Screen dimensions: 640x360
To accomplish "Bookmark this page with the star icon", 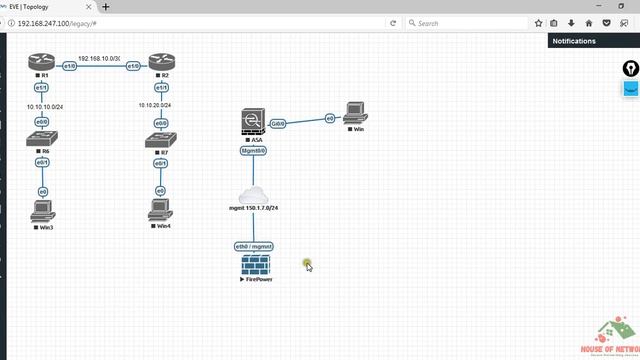I will pos(538,23).
